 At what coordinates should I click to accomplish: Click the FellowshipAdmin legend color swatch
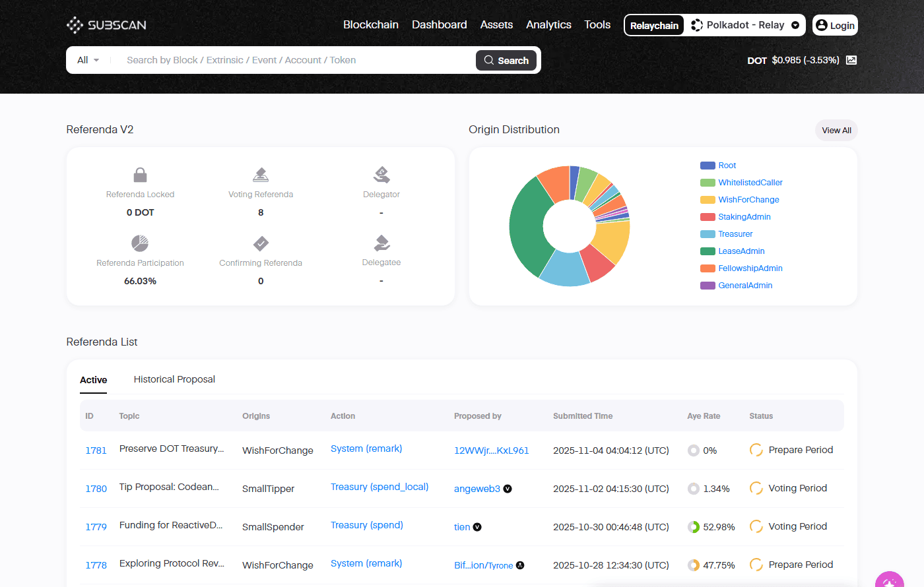click(x=708, y=268)
